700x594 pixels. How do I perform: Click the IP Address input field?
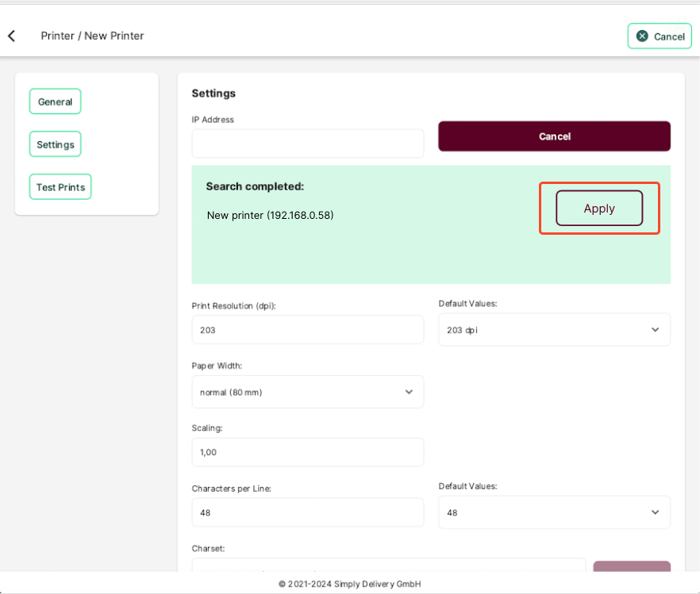tap(308, 144)
